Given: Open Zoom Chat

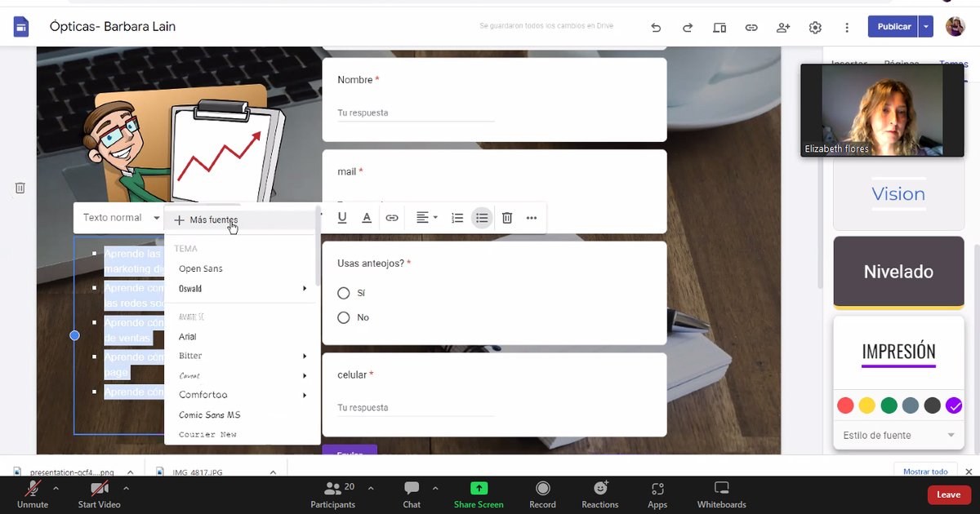Looking at the screenshot, I should click(x=412, y=494).
